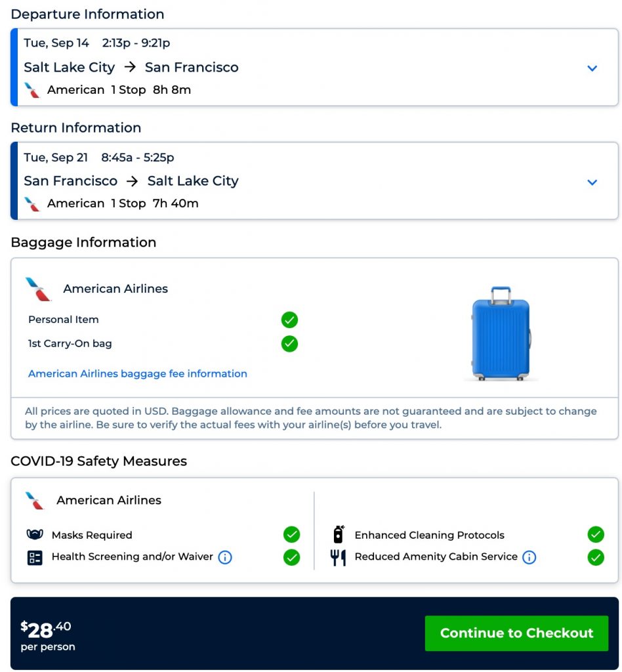Open American Airlines baggage fee information link
The width and height of the screenshot is (622, 672).
coord(138,373)
